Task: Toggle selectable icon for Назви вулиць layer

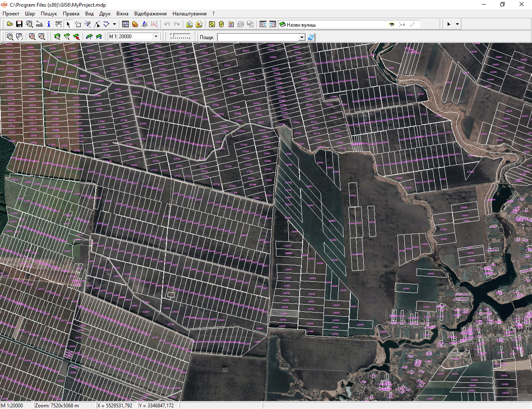Action: pos(401,25)
